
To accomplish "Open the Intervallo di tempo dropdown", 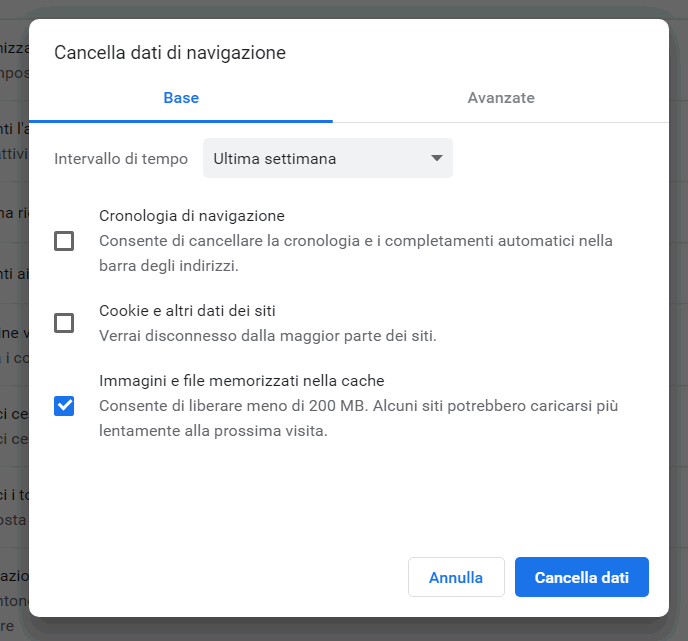I will (x=327, y=158).
